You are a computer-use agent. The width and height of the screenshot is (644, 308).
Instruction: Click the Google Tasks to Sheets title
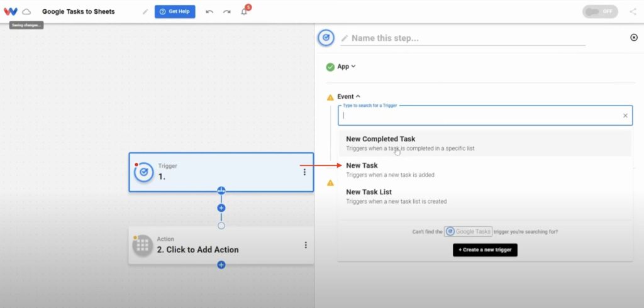pyautogui.click(x=79, y=11)
